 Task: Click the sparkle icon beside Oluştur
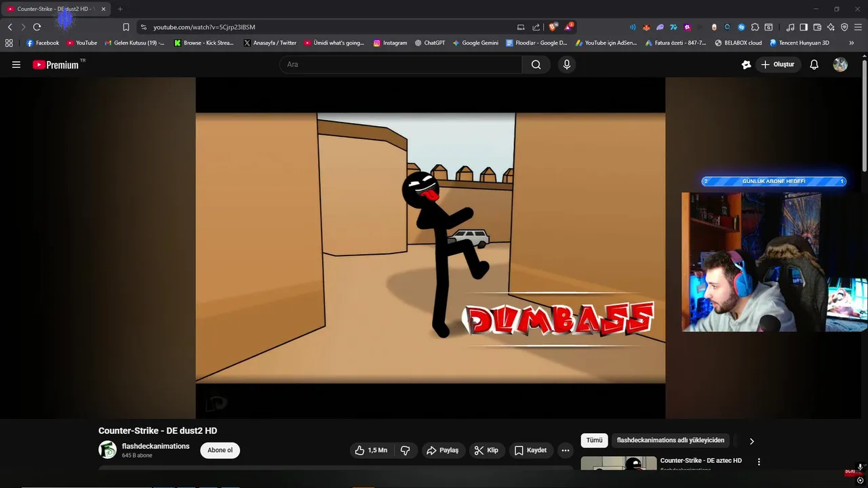[x=746, y=64]
